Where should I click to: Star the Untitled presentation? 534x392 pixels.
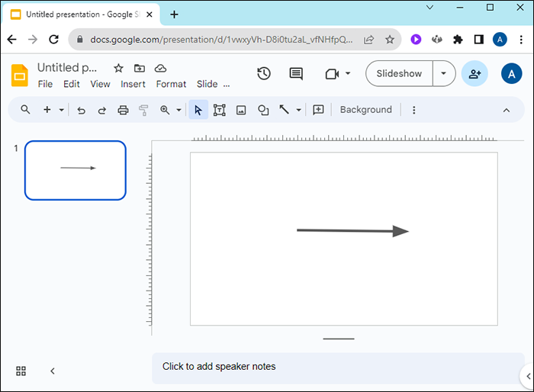(x=118, y=69)
